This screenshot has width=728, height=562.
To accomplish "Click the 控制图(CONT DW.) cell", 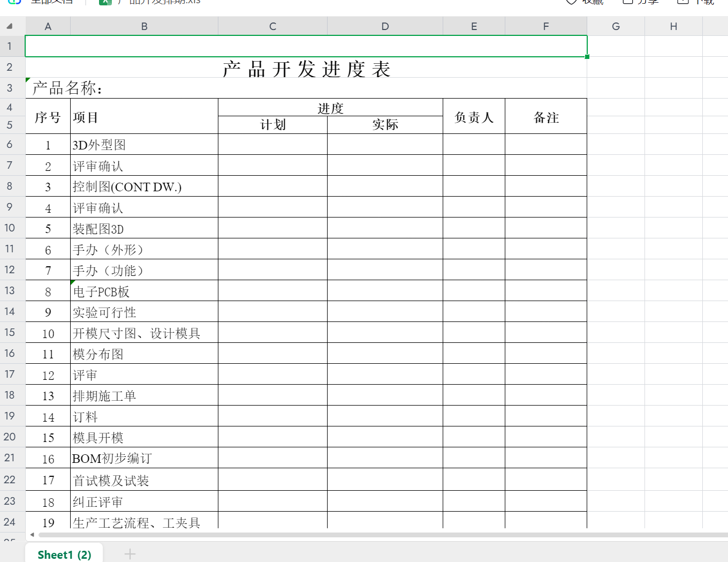I will pyautogui.click(x=145, y=186).
